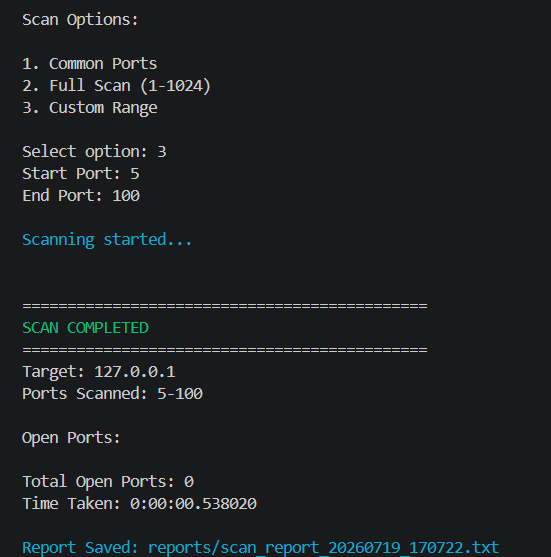Image resolution: width=551 pixels, height=557 pixels.
Task: Click the green 'SCAN COMPLETED' text
Action: tap(85, 328)
